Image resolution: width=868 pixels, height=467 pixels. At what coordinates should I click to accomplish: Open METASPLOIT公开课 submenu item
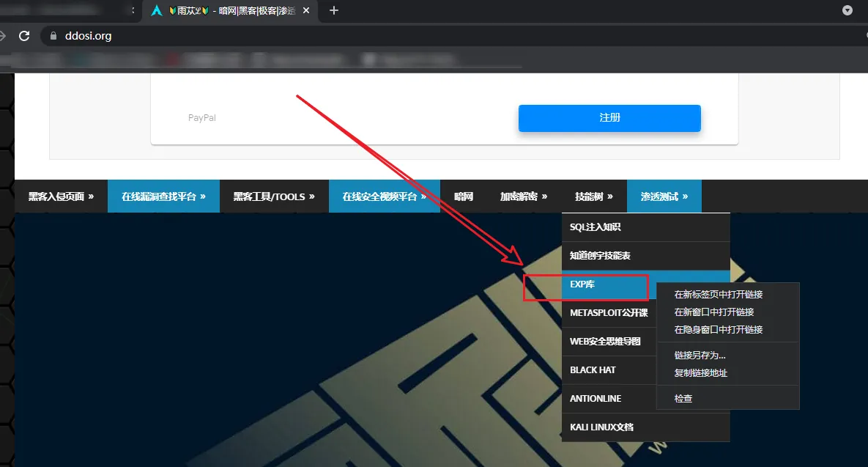[609, 313]
